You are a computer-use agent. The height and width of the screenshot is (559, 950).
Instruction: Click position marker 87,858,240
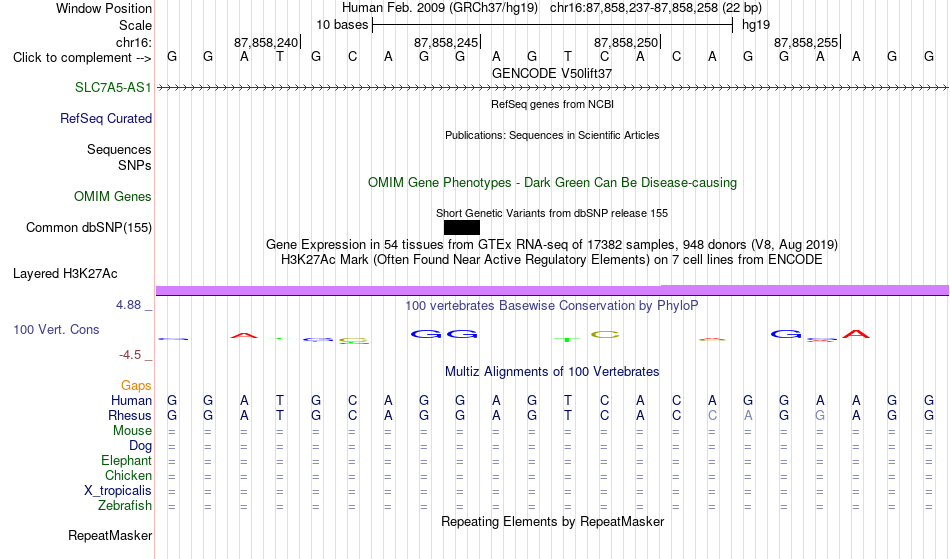[267, 42]
